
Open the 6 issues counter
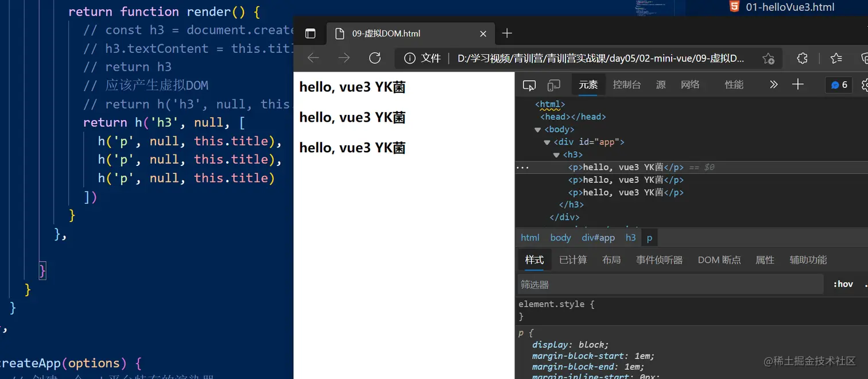click(x=839, y=85)
